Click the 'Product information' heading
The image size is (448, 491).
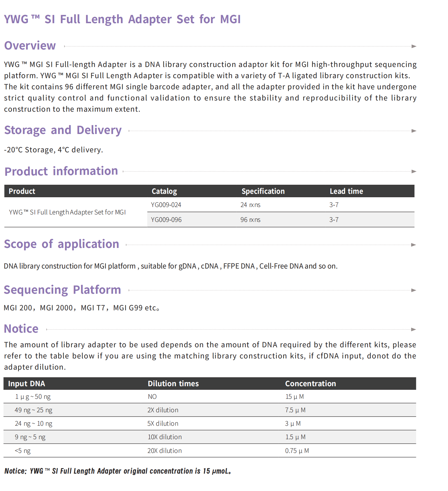pyautogui.click(x=61, y=171)
